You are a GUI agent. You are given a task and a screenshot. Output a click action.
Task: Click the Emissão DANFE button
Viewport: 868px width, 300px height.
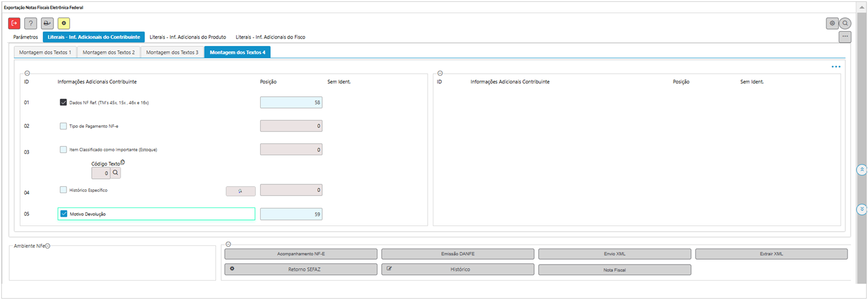(x=458, y=254)
